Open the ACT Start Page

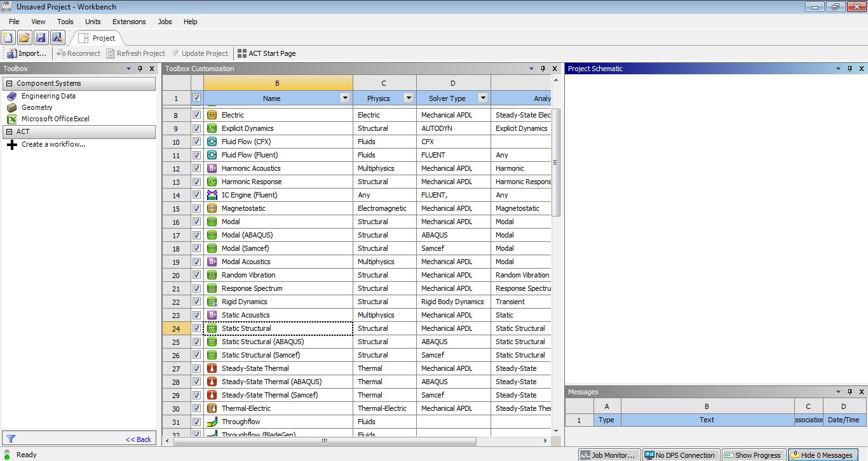pyautogui.click(x=266, y=53)
